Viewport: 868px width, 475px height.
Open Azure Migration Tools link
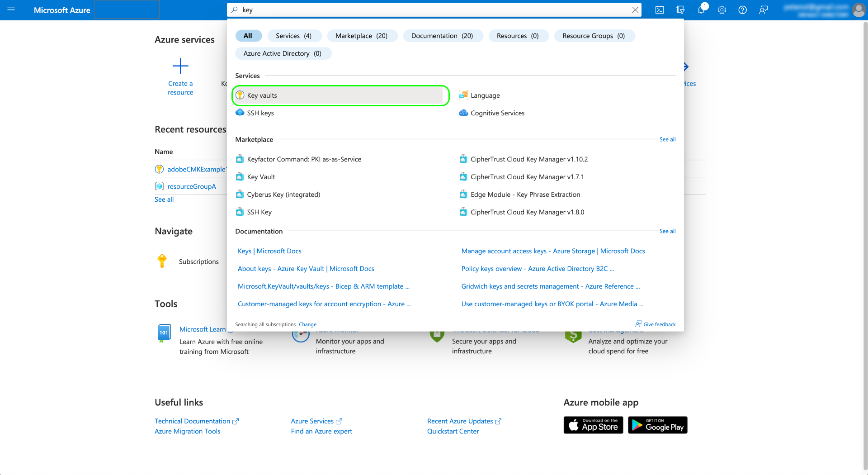[188, 432]
